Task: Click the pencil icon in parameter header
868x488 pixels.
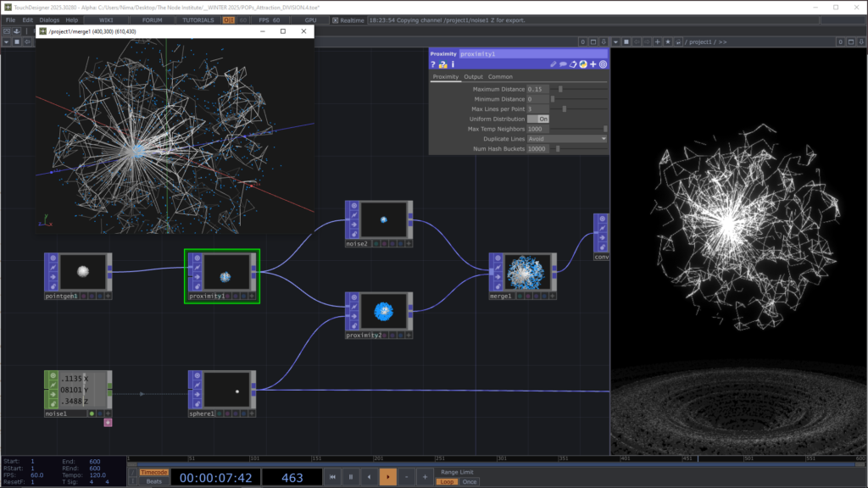Action: [x=553, y=64]
